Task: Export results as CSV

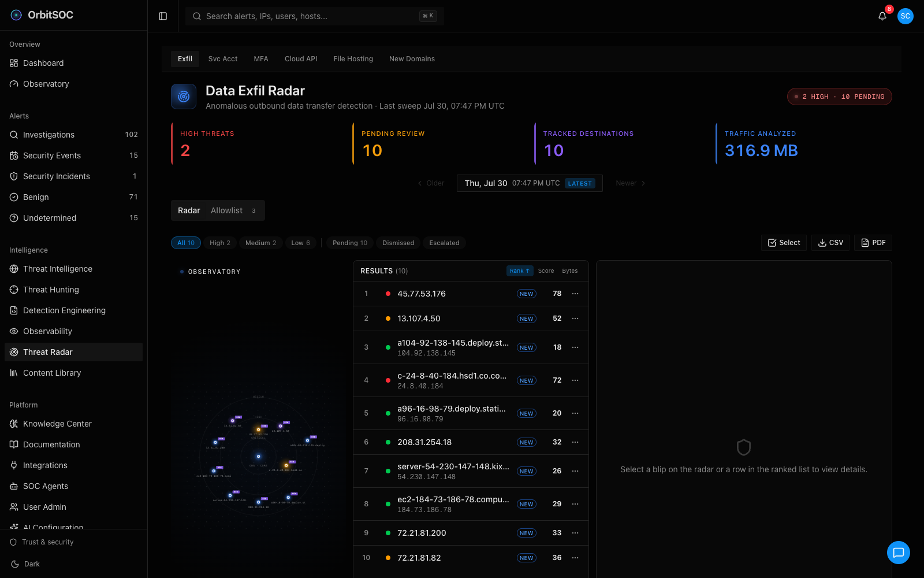Action: point(830,243)
